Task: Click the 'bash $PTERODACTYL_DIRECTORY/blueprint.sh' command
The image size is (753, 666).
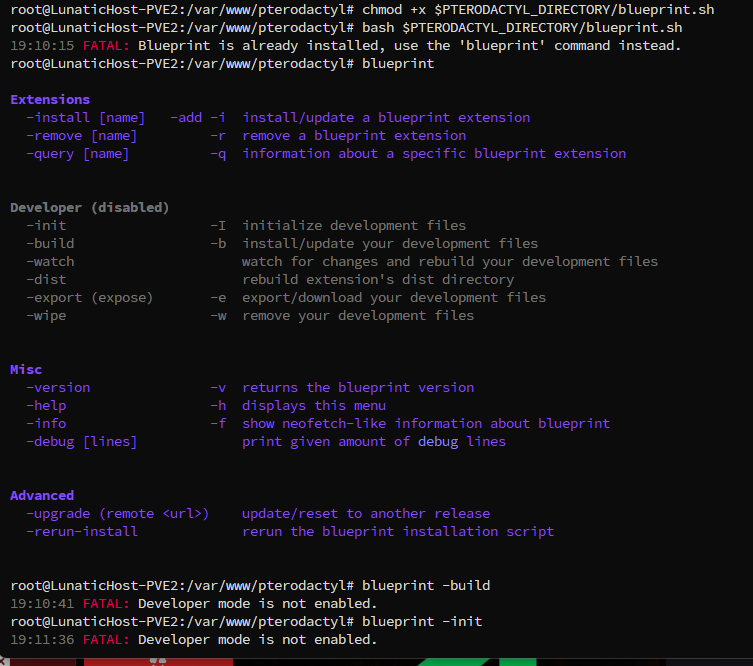Action: point(522,28)
